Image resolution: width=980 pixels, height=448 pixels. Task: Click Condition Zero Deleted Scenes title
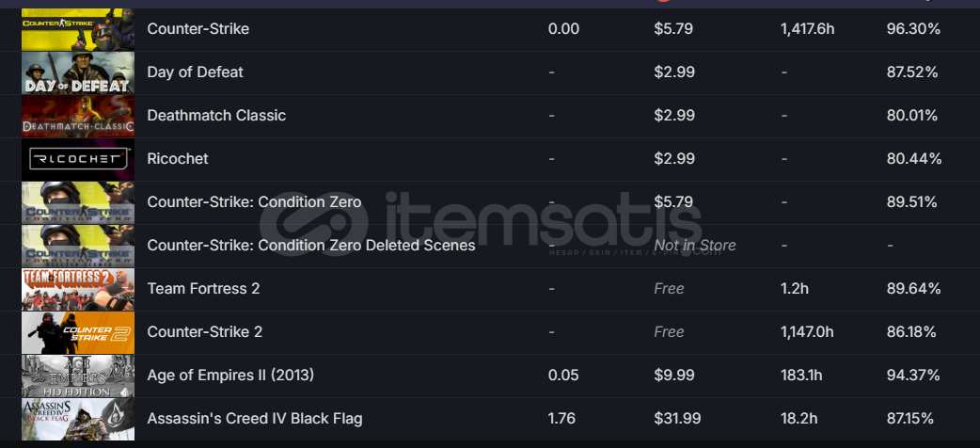[x=311, y=246]
